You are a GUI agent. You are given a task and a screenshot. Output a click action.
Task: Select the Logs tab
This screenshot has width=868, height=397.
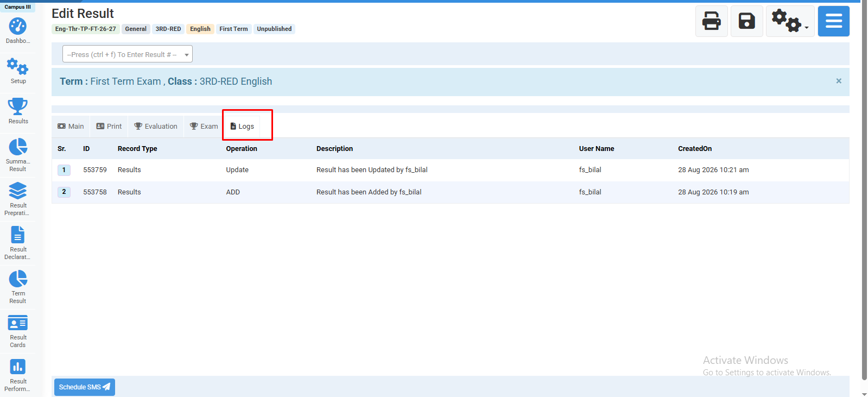pyautogui.click(x=242, y=127)
